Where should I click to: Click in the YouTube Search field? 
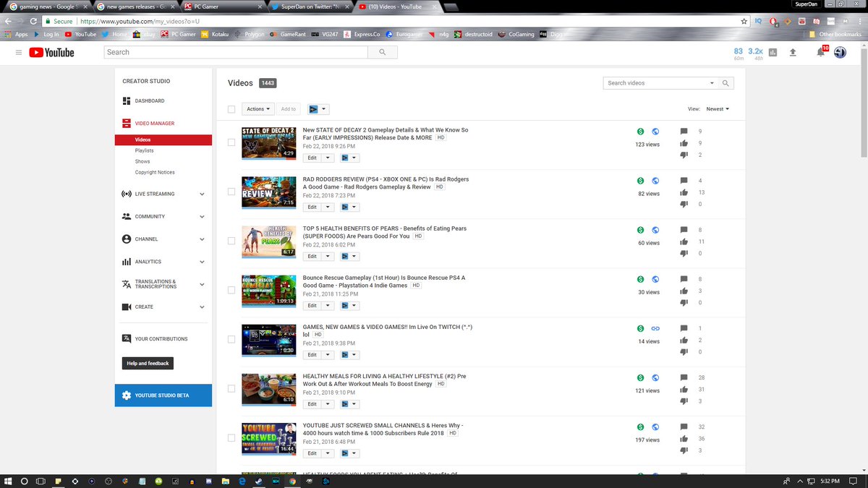pos(236,52)
